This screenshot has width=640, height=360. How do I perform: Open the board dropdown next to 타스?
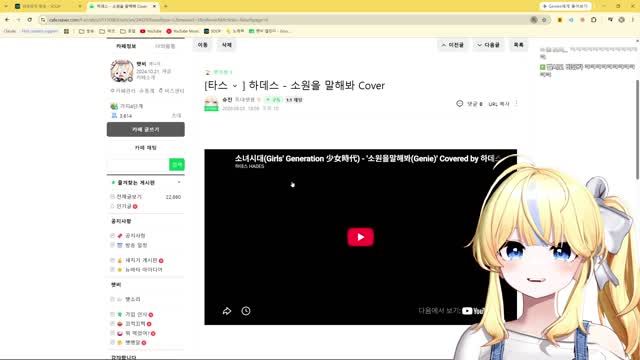235,86
